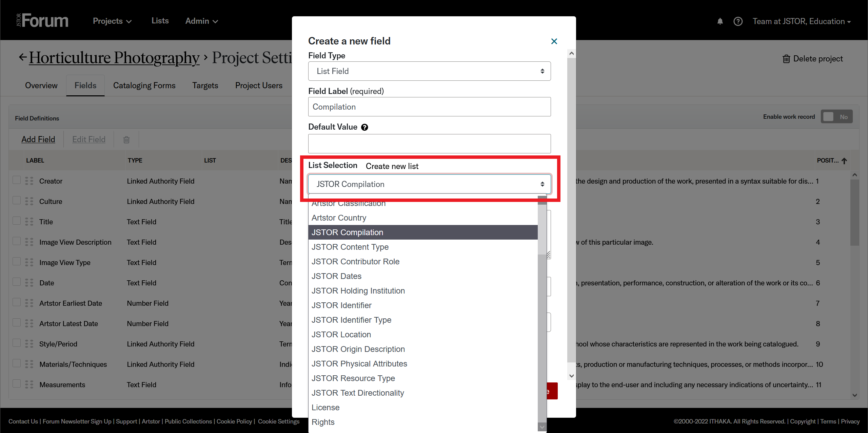Click the Privacy footer link
Screen dimensions: 868x433
click(850, 421)
